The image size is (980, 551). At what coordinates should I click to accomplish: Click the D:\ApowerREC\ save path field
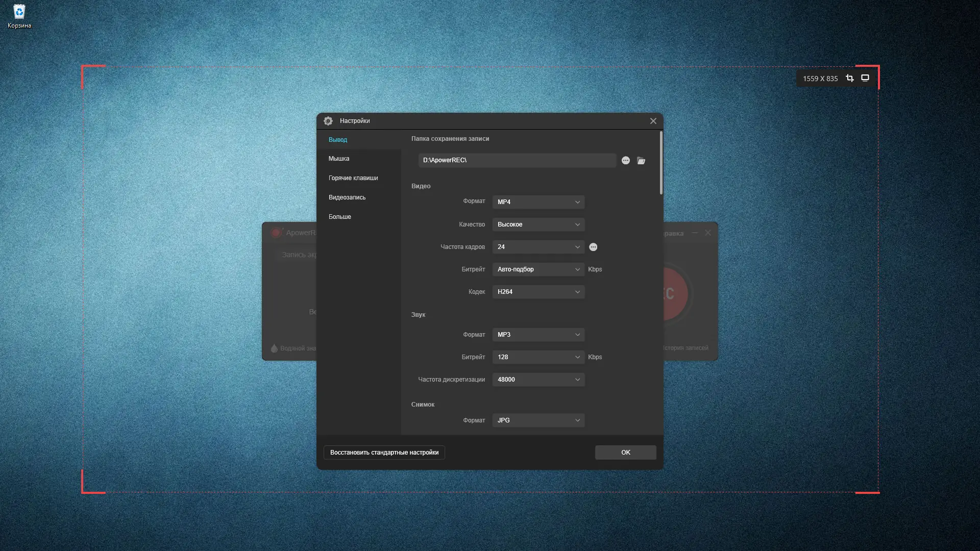click(x=517, y=160)
